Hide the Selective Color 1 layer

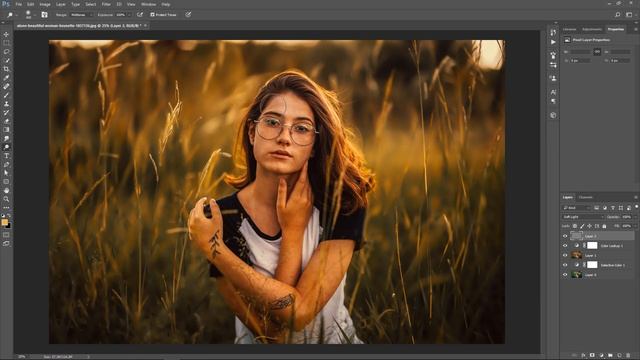tap(565, 265)
